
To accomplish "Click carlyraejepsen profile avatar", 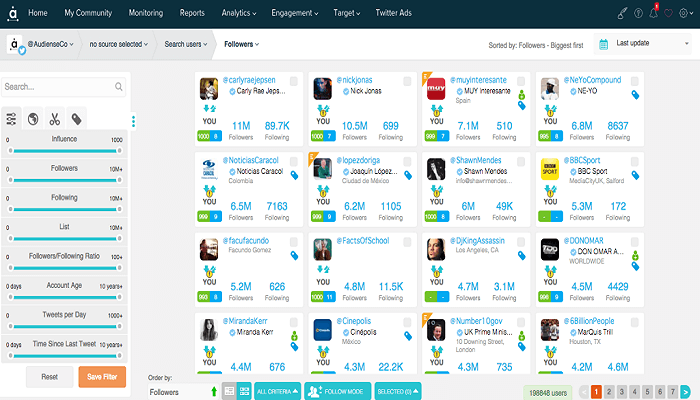I will pos(209,88).
